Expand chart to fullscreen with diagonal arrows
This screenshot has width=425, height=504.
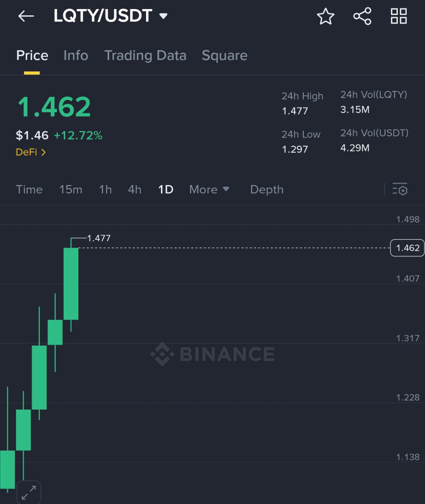[x=29, y=492]
